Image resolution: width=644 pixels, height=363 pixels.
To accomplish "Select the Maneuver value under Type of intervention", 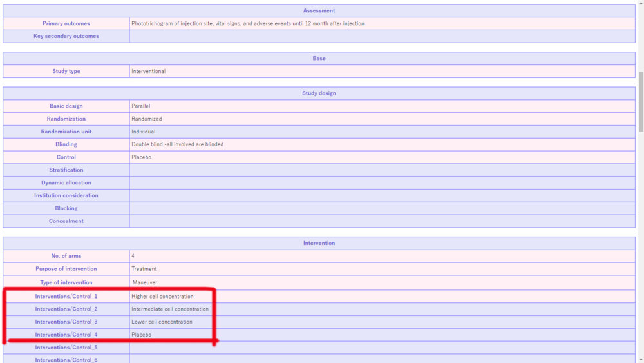I will (x=145, y=282).
